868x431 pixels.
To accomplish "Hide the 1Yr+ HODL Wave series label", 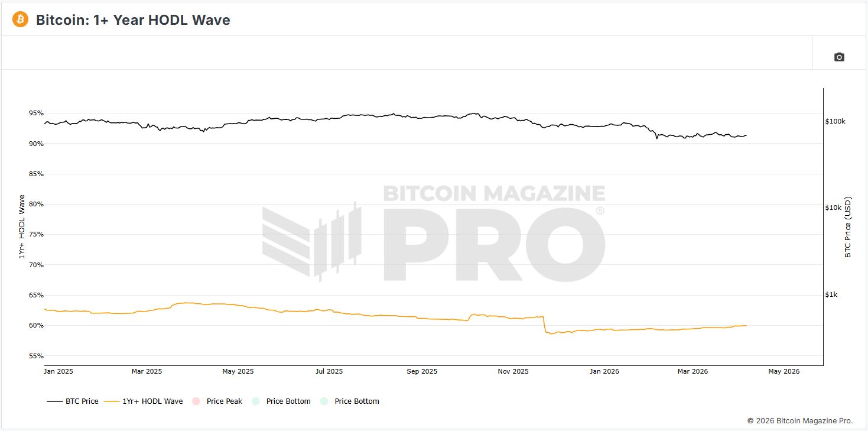I will [x=152, y=401].
